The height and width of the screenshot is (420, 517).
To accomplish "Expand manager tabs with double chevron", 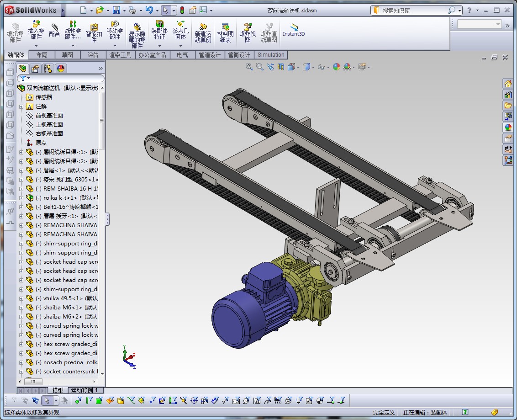I will pyautogui.click(x=100, y=68).
